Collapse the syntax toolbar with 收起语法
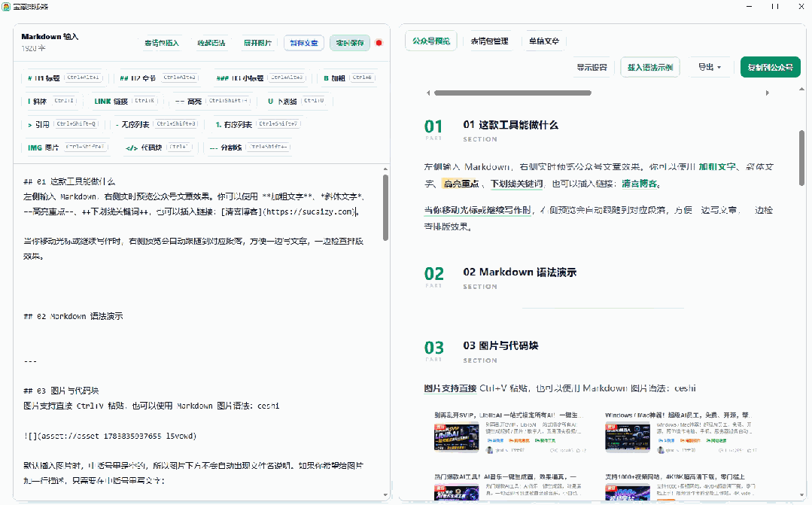 [x=211, y=43]
